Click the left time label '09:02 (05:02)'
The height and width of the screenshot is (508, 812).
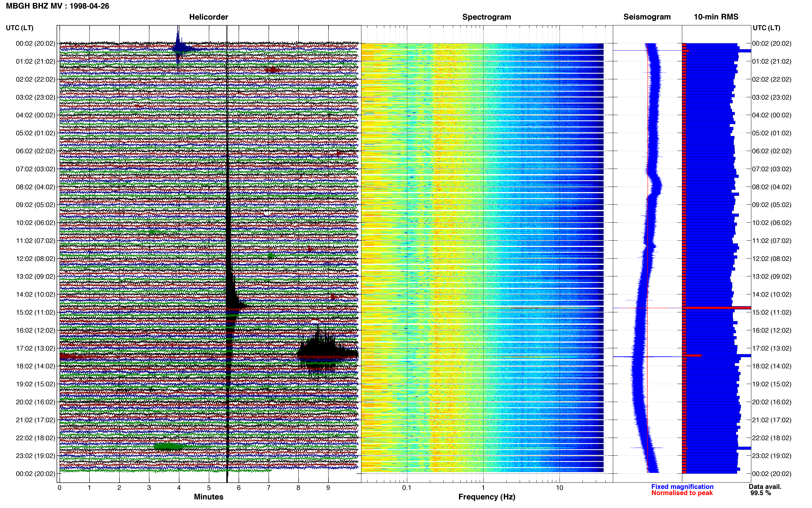pyautogui.click(x=35, y=205)
